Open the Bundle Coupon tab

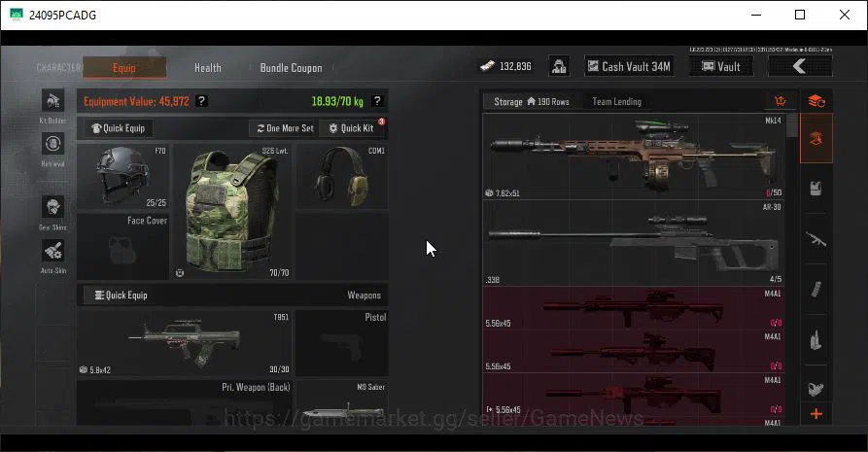pyautogui.click(x=292, y=68)
